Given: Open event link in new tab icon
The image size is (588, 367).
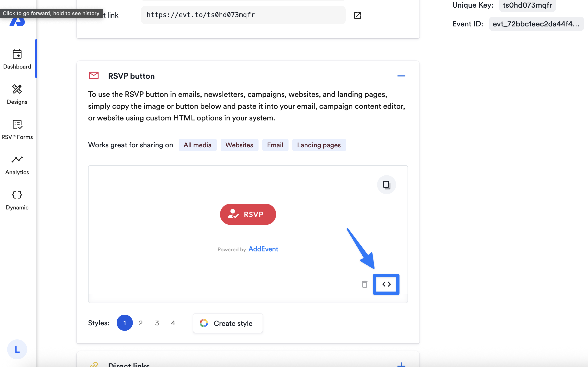Looking at the screenshot, I should tap(357, 15).
